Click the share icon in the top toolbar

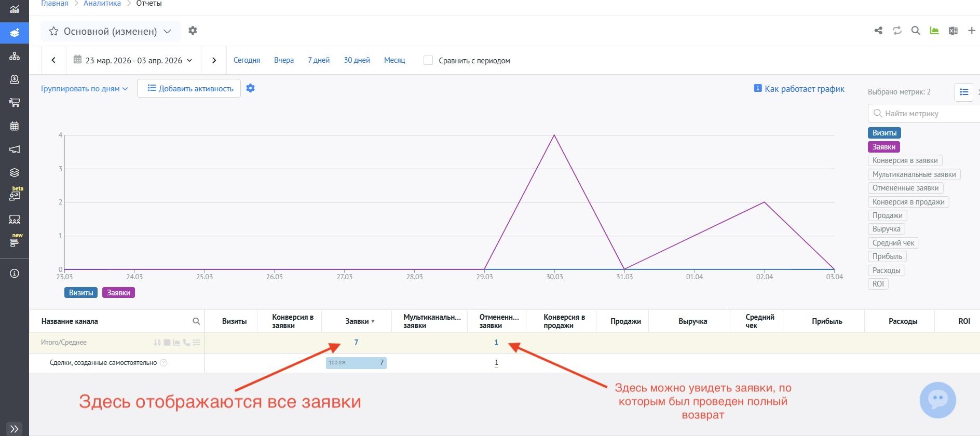(x=878, y=31)
